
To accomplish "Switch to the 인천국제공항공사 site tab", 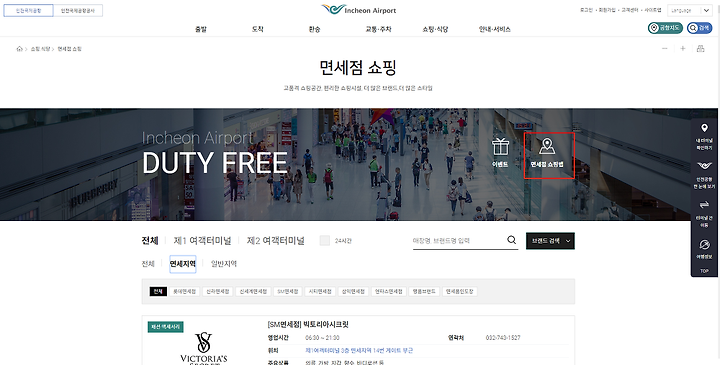I will pos(78,10).
